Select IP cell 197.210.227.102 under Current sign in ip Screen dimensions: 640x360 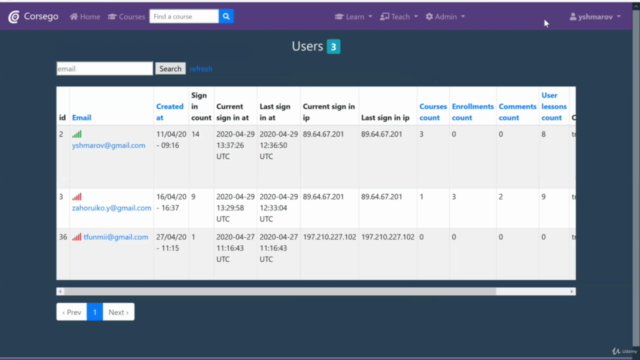click(329, 237)
